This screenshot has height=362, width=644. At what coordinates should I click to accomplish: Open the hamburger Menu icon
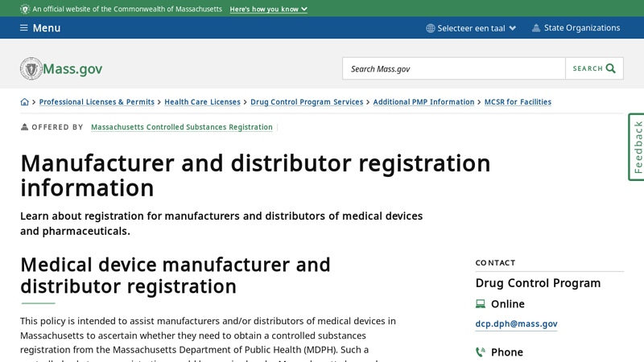pos(24,28)
